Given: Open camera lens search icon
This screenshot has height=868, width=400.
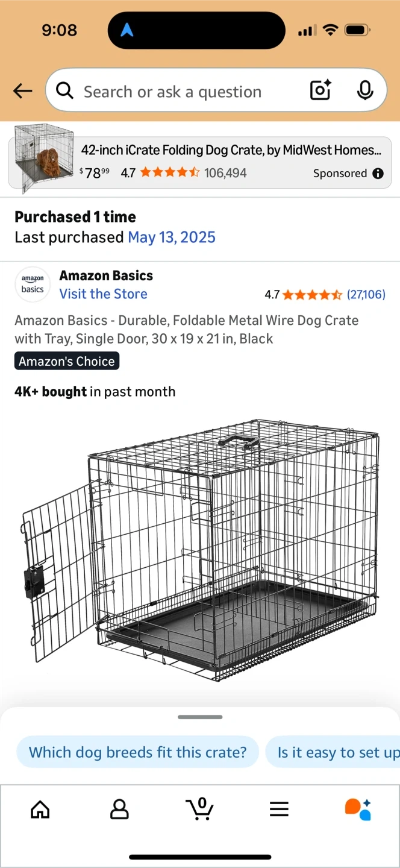Looking at the screenshot, I should (x=320, y=90).
